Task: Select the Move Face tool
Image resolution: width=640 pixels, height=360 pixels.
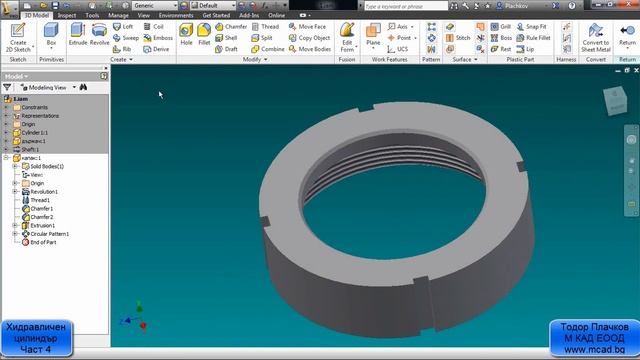Action: pos(307,27)
